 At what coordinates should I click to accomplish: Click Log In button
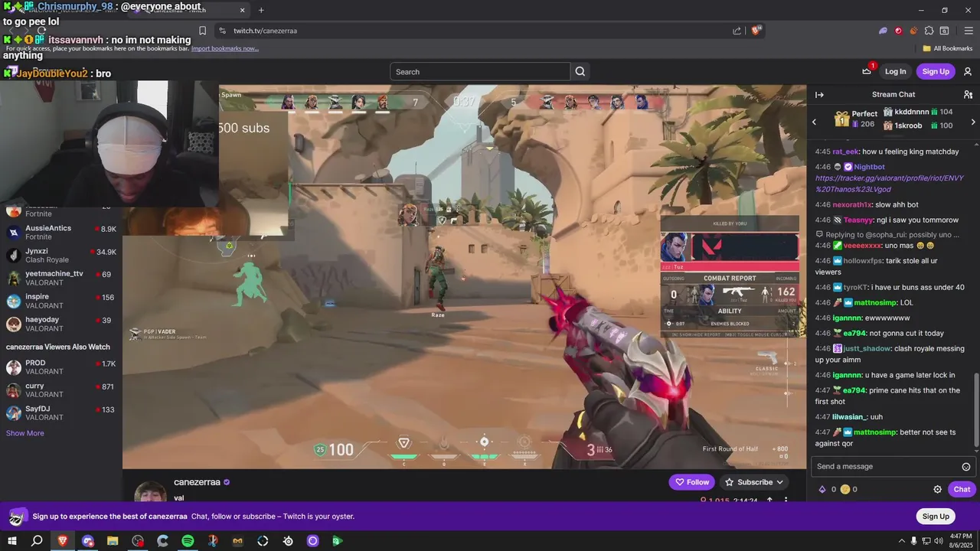[895, 72]
